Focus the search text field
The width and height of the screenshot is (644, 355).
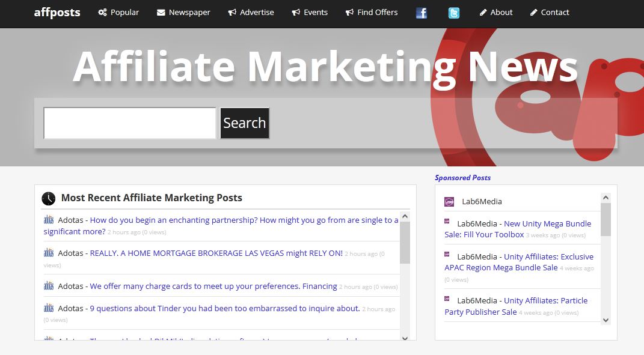coord(130,123)
